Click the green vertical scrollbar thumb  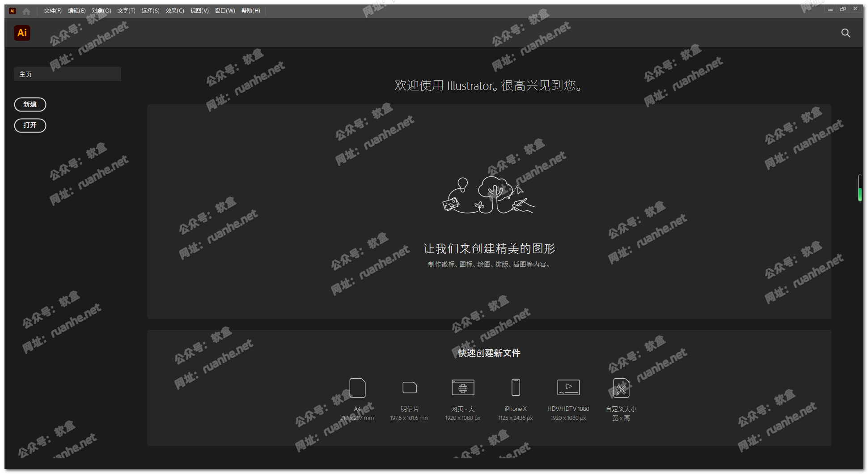(x=860, y=194)
